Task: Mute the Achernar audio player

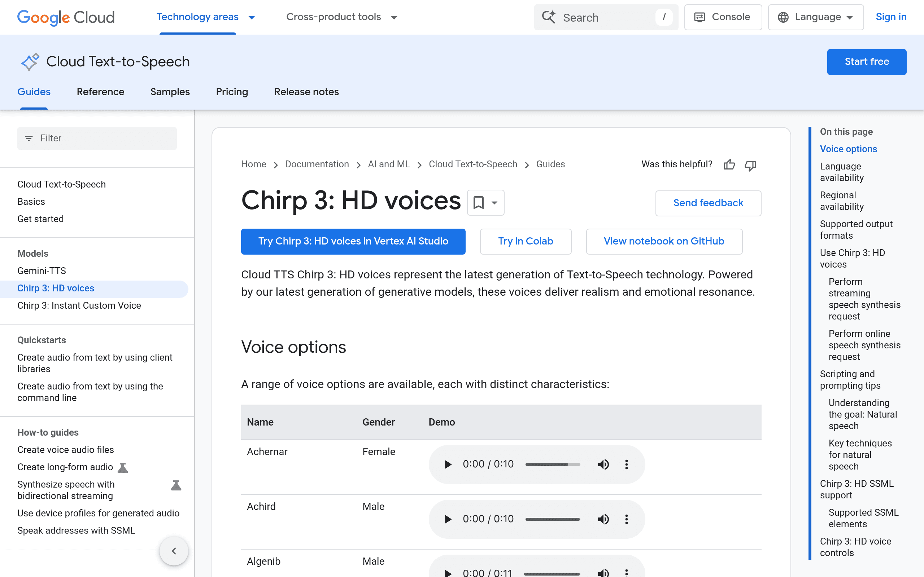Action: click(603, 464)
